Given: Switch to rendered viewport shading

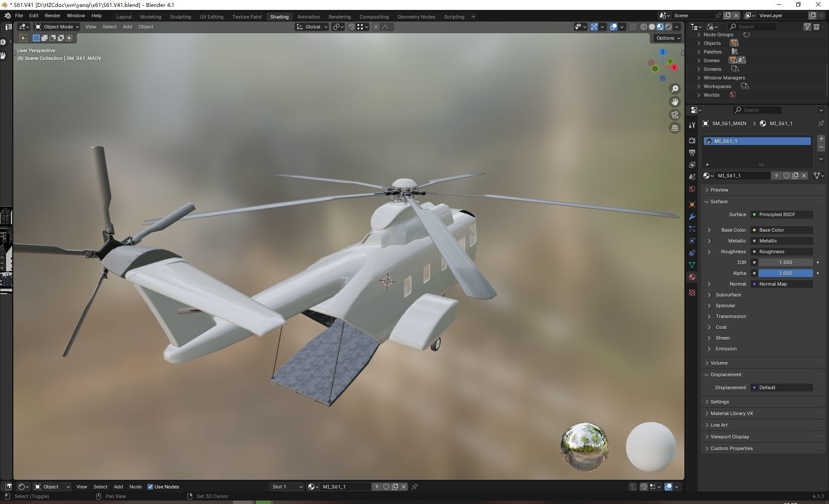Looking at the screenshot, I should 668,27.
